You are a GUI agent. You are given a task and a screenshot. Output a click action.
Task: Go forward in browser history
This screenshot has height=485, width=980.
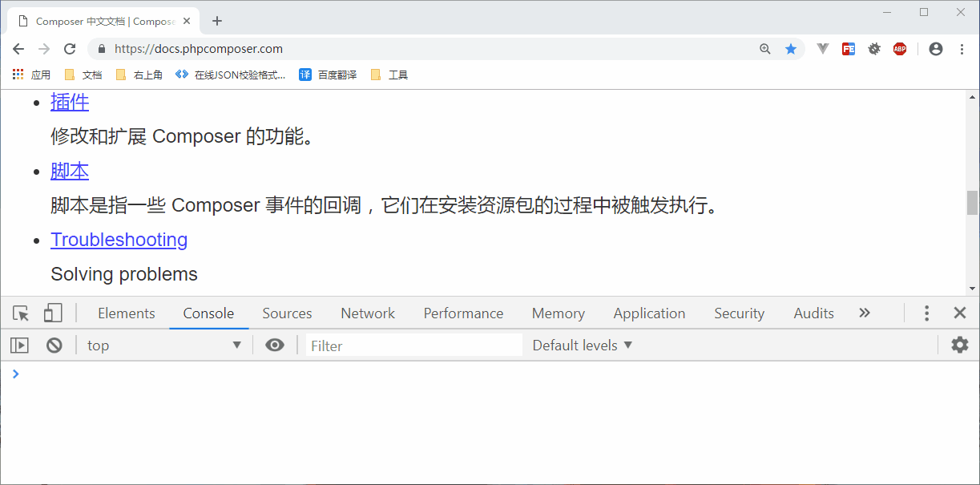point(44,49)
